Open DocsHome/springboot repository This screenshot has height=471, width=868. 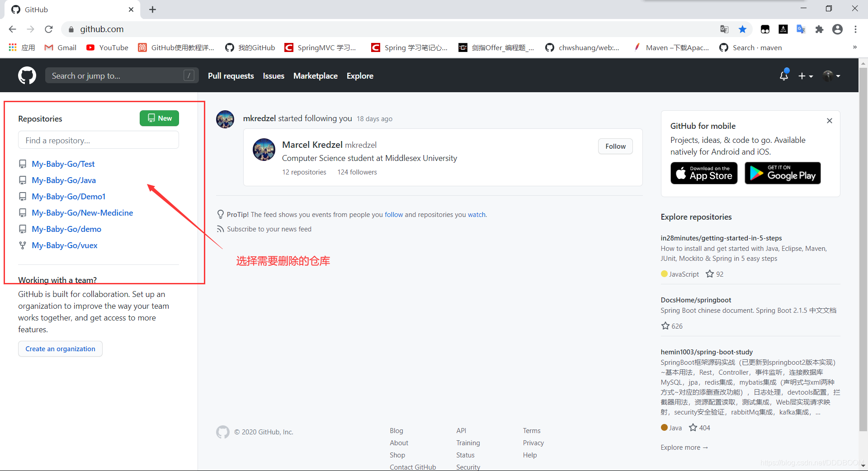(x=696, y=300)
